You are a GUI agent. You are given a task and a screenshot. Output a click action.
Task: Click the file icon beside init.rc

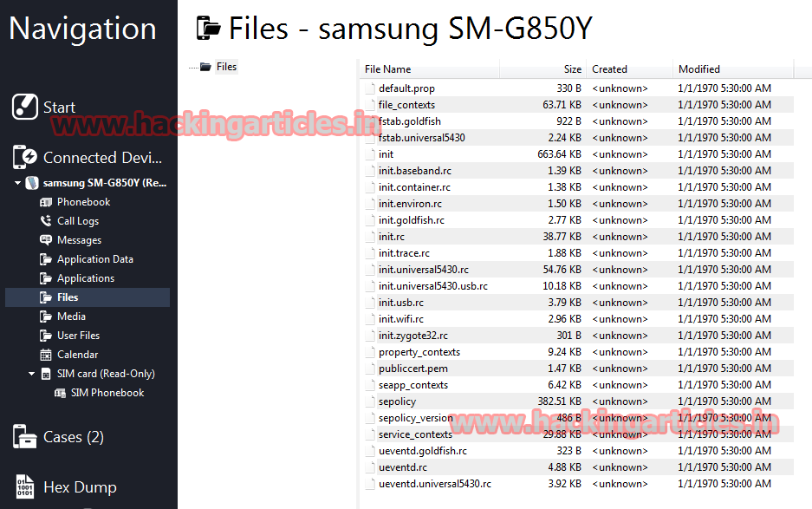[x=370, y=237]
